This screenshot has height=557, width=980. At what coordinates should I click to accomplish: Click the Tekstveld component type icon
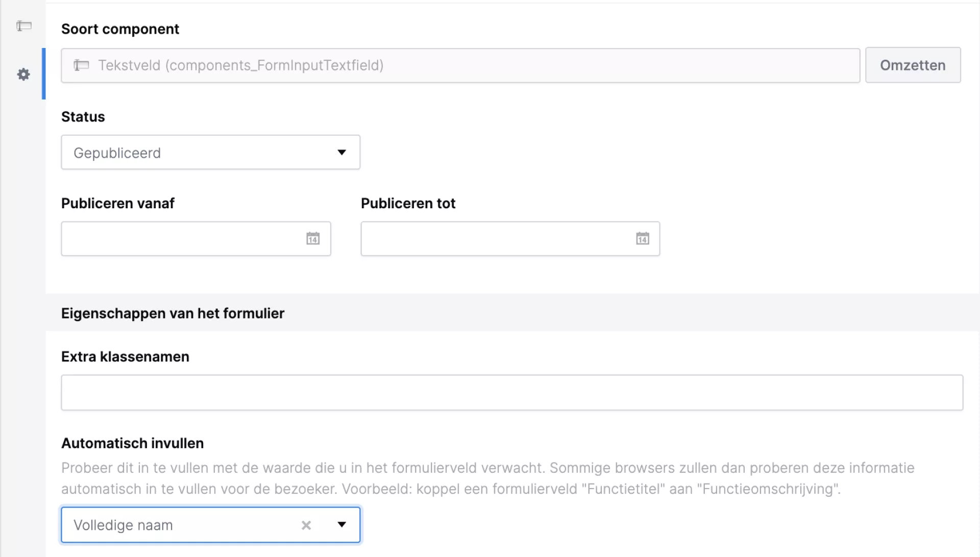pos(81,65)
